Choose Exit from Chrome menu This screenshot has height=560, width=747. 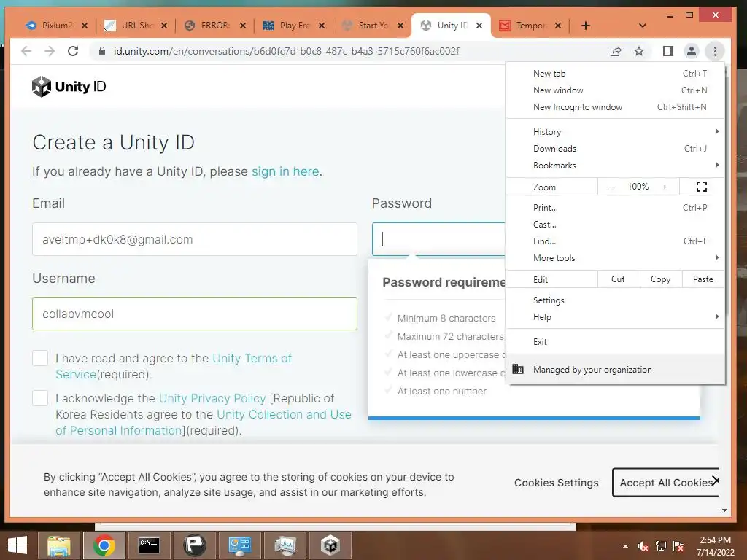pos(614,341)
